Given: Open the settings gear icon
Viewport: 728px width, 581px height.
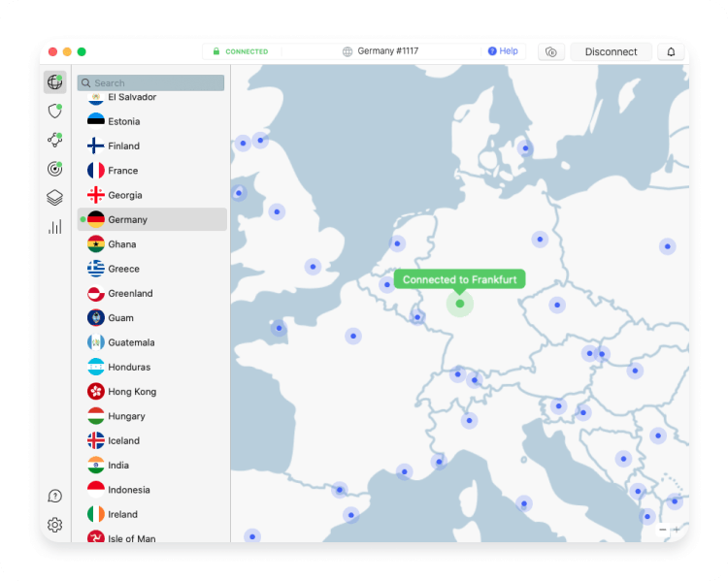Looking at the screenshot, I should pos(54,525).
